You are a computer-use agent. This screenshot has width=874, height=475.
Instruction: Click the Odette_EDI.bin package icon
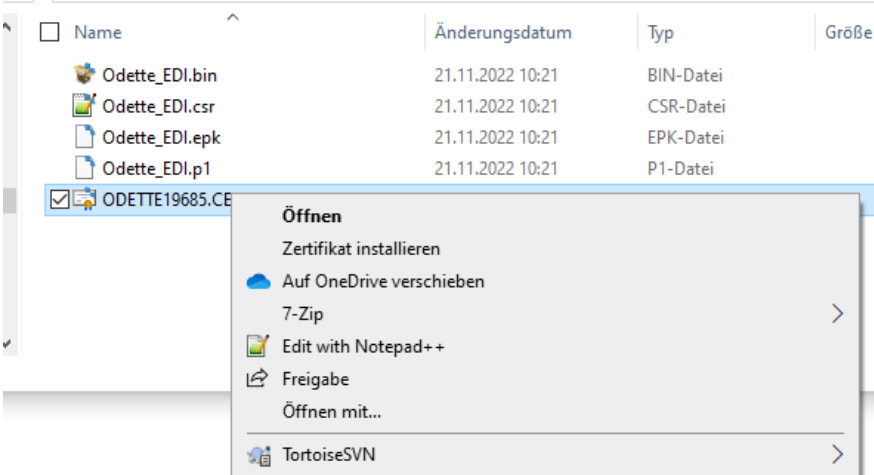point(84,75)
